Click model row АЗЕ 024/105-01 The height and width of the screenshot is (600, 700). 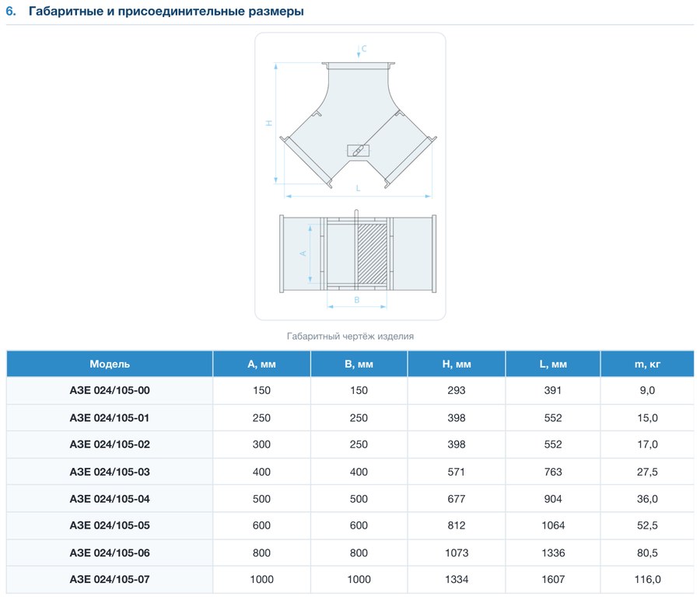tap(350, 417)
